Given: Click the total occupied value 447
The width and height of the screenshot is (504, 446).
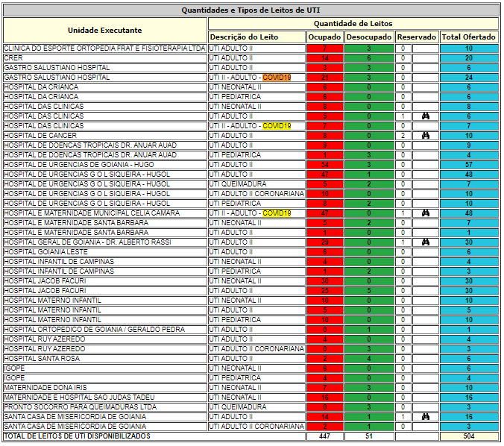Looking at the screenshot, I should [x=324, y=436].
